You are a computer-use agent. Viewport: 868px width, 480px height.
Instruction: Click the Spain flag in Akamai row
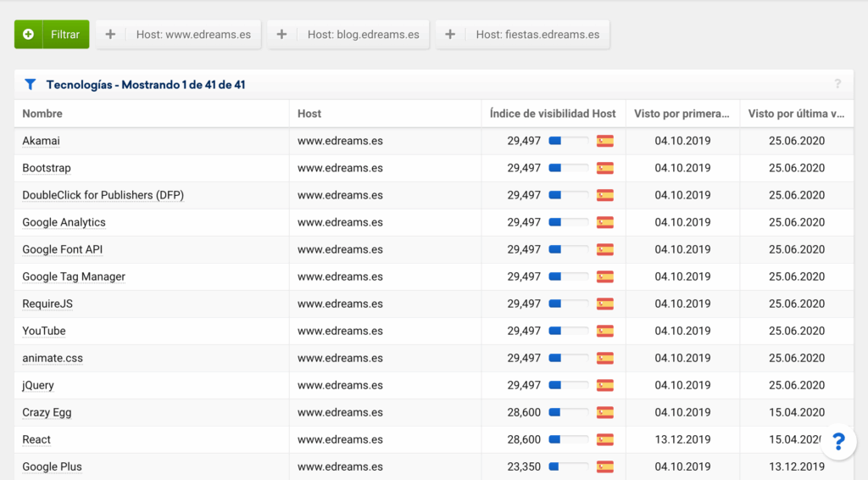(x=605, y=141)
